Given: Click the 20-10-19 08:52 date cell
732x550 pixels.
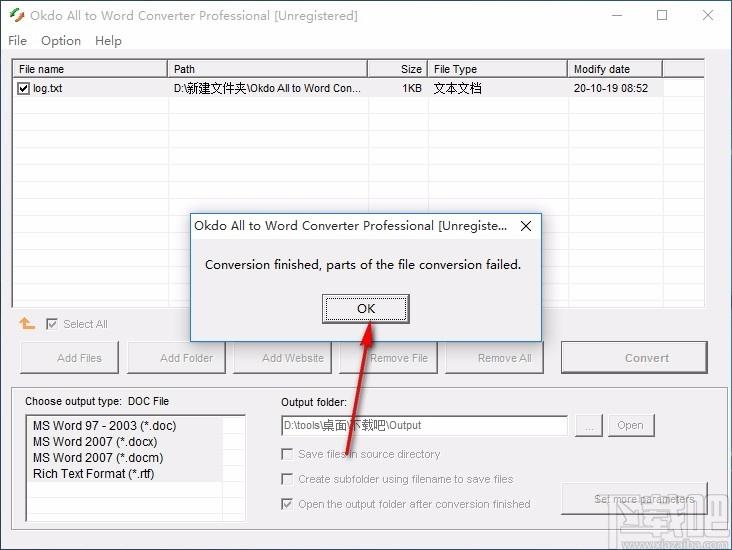Looking at the screenshot, I should pos(611,88).
